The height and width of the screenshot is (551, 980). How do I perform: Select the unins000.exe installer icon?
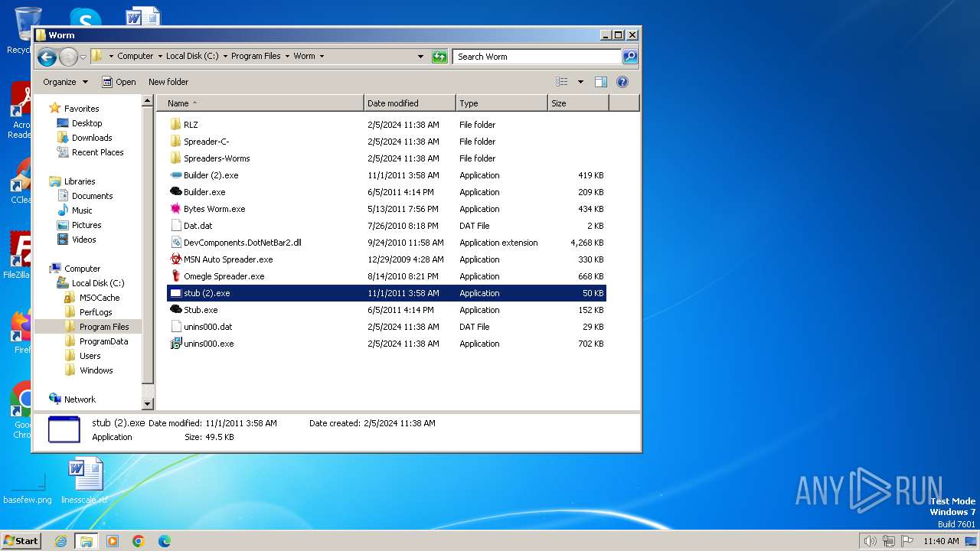tap(175, 344)
